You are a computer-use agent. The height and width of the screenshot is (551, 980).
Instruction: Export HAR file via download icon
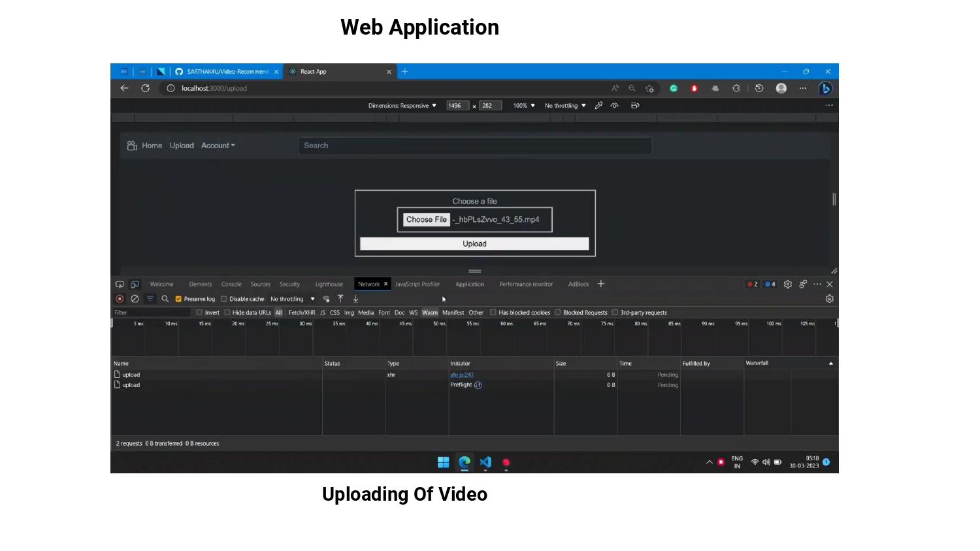click(355, 298)
